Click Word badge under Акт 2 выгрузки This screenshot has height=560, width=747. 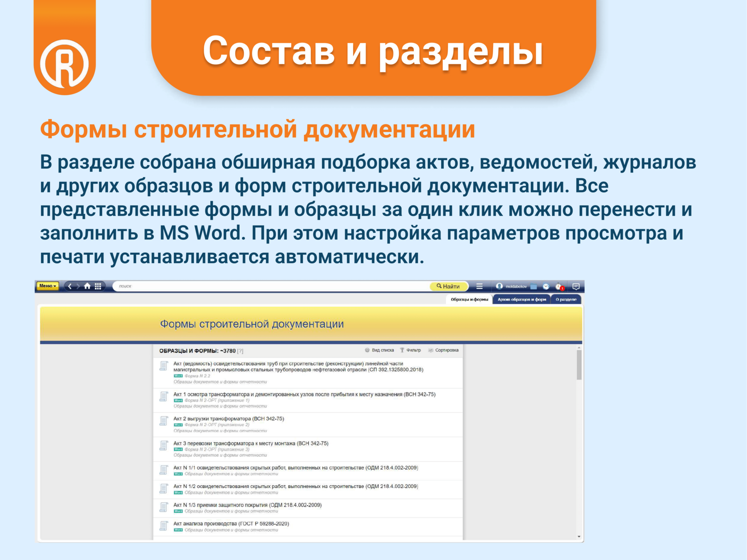178,425
